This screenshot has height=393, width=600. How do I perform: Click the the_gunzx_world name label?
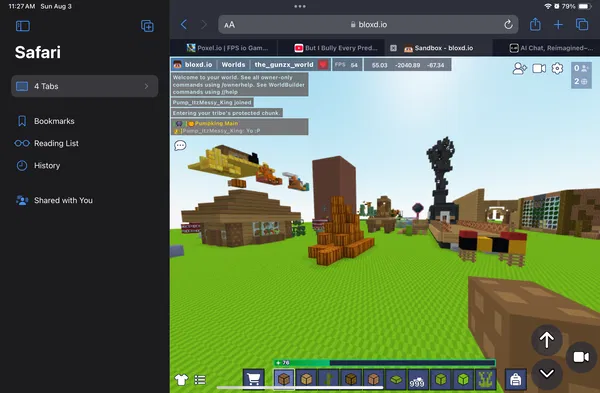pyautogui.click(x=284, y=65)
